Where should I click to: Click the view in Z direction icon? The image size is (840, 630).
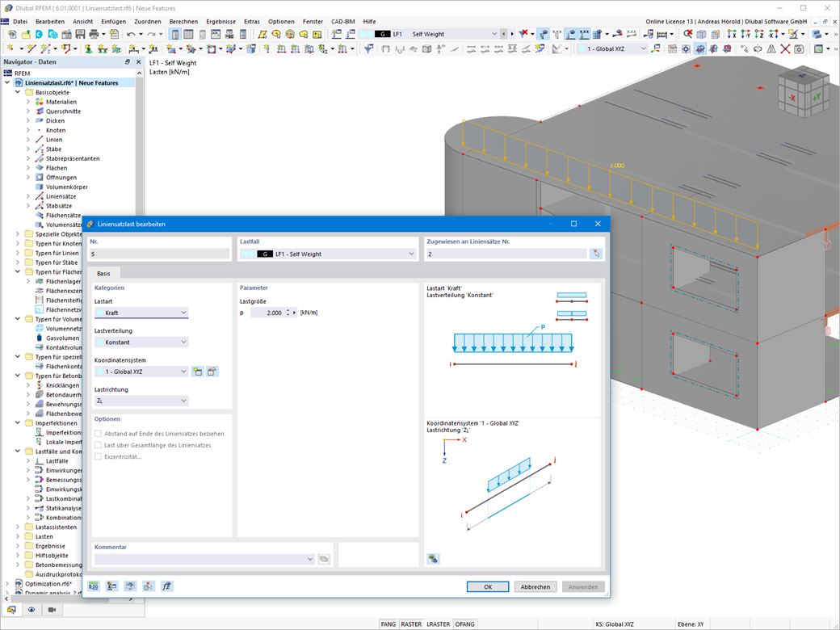pos(759,34)
